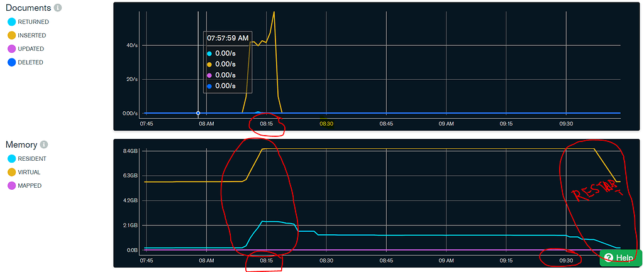
Task: Click the Memory info icon
Action: [x=44, y=144]
